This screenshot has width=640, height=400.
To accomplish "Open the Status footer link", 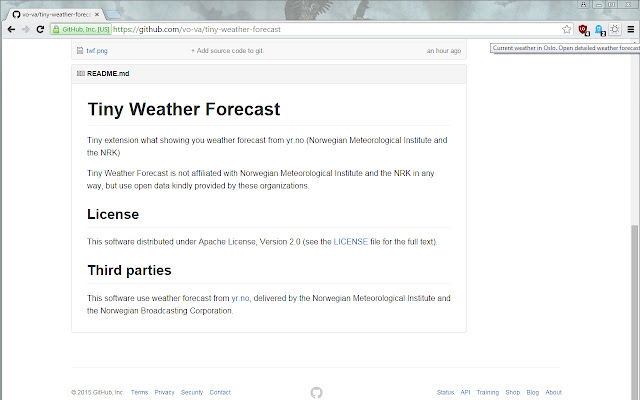I will coord(445,392).
